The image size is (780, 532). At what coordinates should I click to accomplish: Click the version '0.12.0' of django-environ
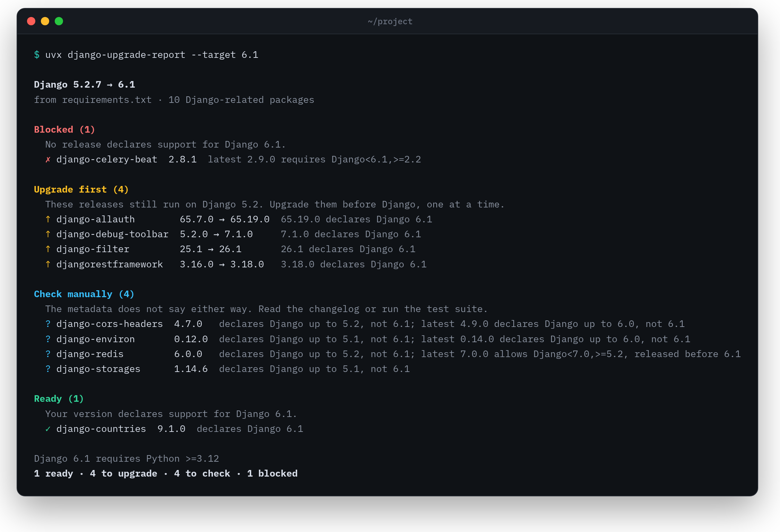pyautogui.click(x=191, y=339)
